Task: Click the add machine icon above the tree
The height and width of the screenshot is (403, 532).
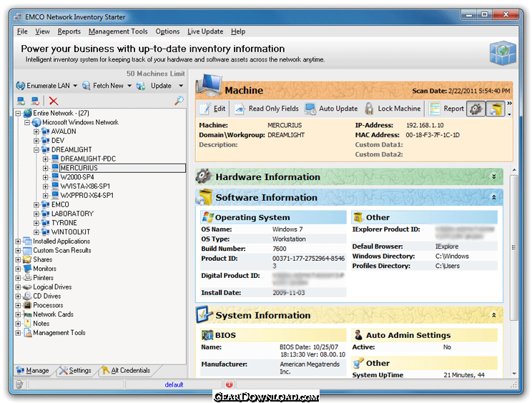Action: (x=21, y=101)
